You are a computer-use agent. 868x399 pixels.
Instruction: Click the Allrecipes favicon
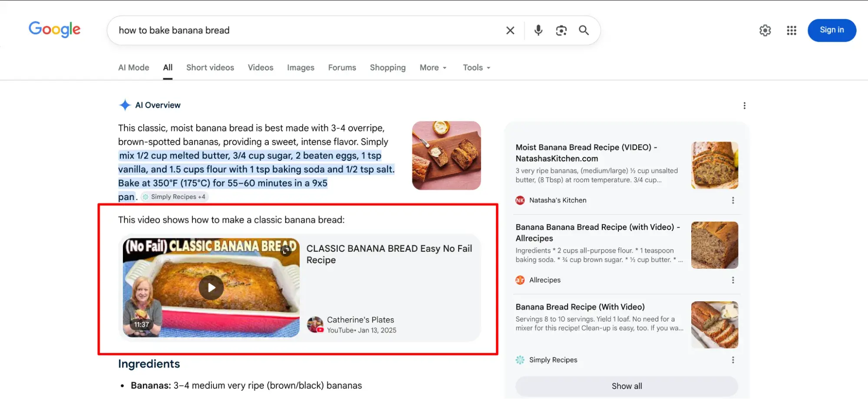point(520,280)
